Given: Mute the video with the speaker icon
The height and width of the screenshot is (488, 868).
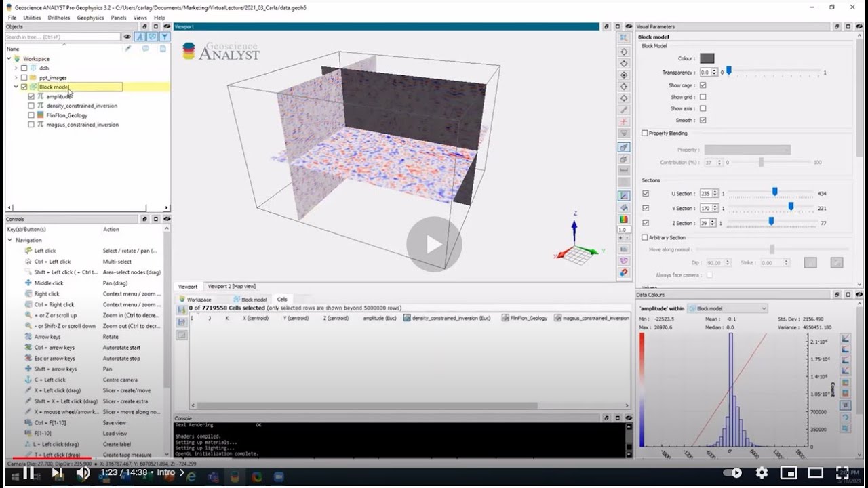Looking at the screenshot, I should click(83, 472).
